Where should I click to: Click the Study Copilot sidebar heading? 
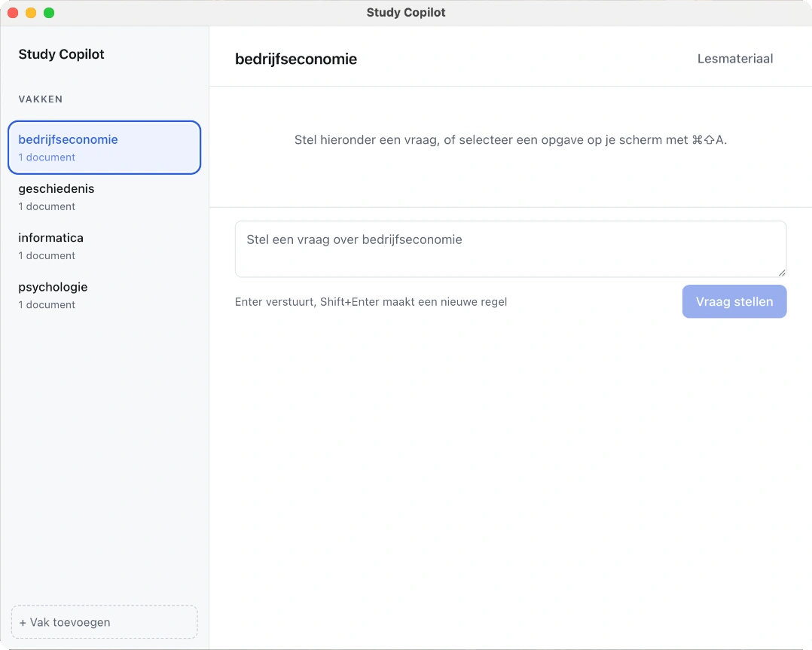(61, 54)
